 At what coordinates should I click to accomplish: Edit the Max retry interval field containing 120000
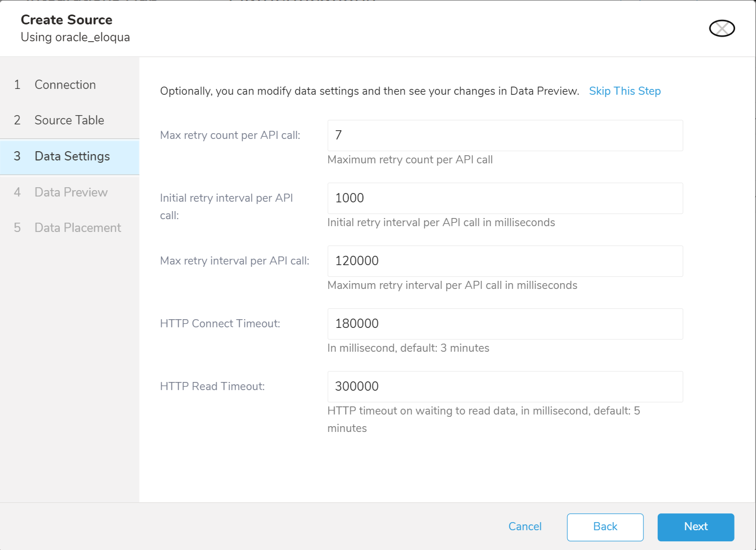pyautogui.click(x=504, y=261)
